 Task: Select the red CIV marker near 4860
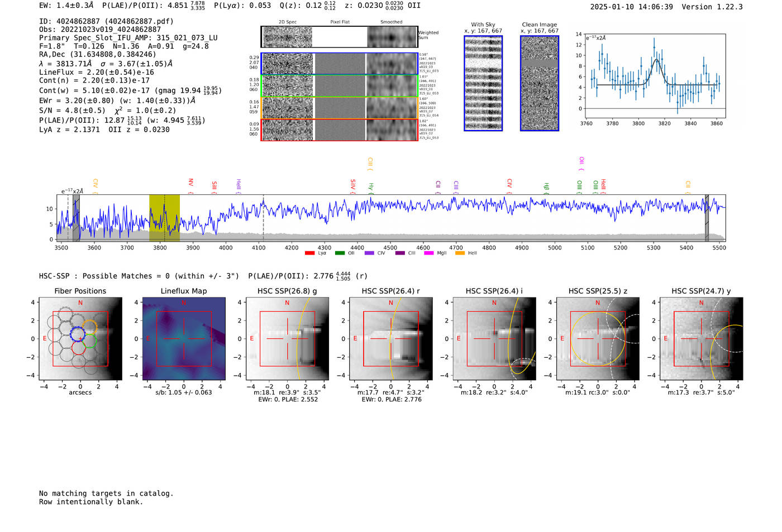tap(509, 186)
